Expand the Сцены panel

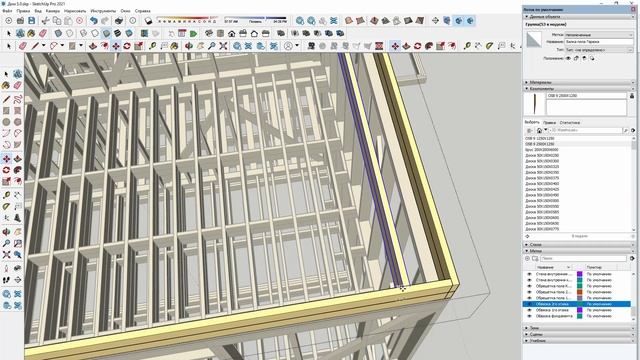(579, 334)
